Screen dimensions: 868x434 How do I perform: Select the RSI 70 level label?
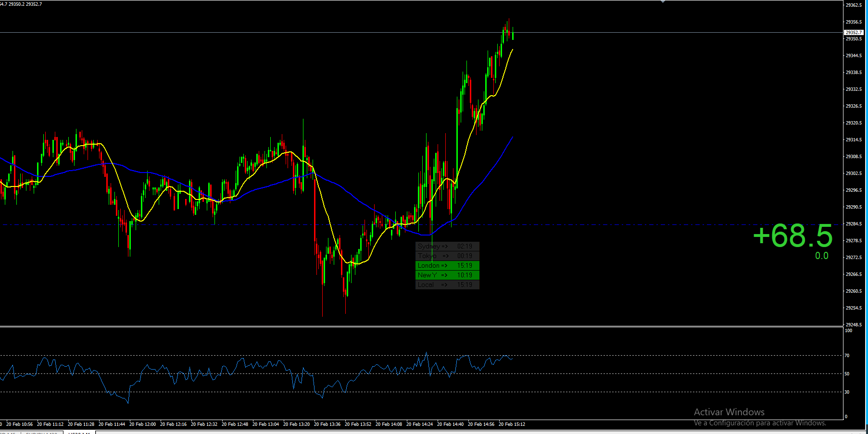(x=847, y=356)
